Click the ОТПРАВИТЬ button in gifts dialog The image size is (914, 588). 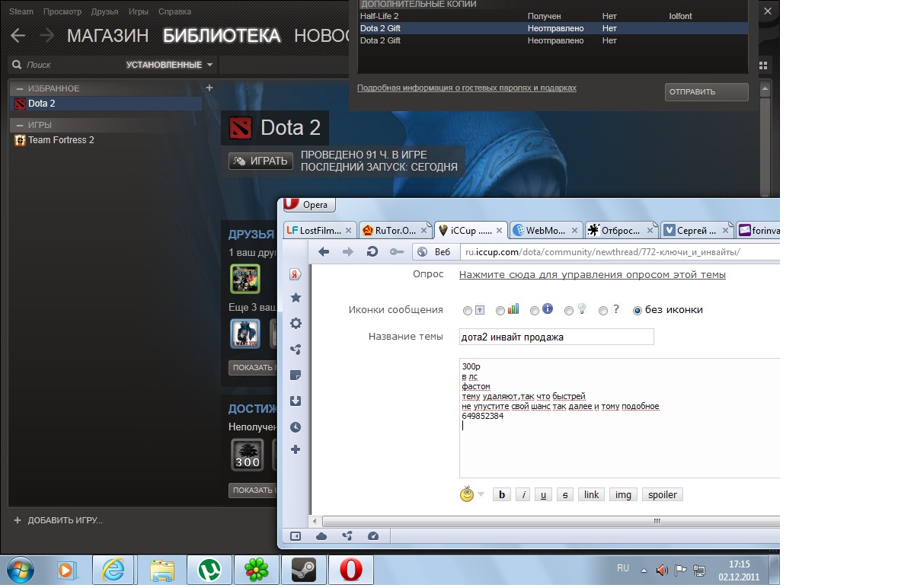pos(706,92)
